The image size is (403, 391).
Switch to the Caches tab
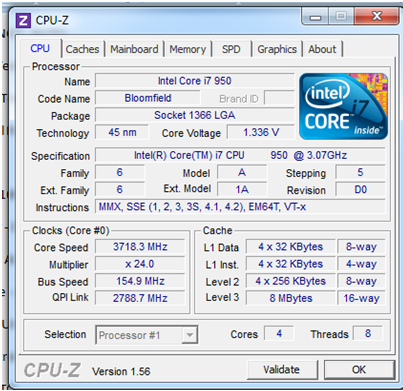82,49
